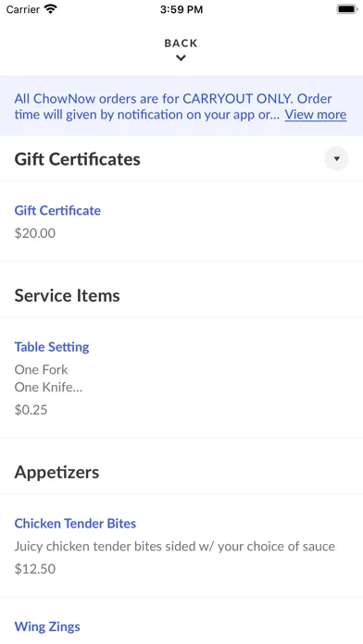Tap the CARRYOUT ONLY notice banner text

click(173, 106)
